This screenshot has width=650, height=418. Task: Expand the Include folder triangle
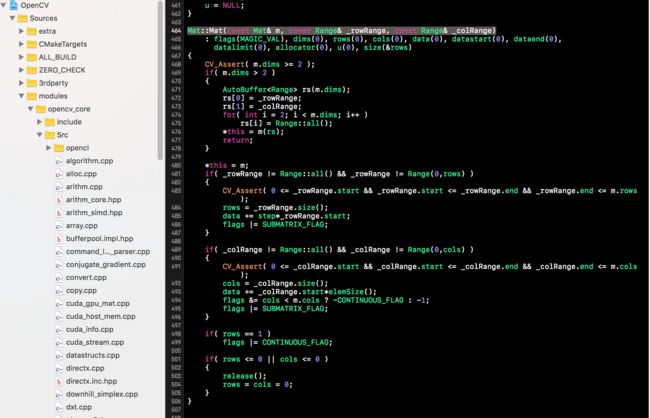(39, 122)
